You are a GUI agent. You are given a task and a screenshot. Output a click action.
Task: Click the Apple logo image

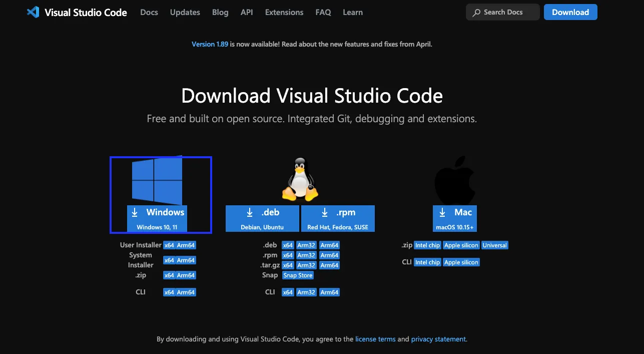click(x=455, y=179)
